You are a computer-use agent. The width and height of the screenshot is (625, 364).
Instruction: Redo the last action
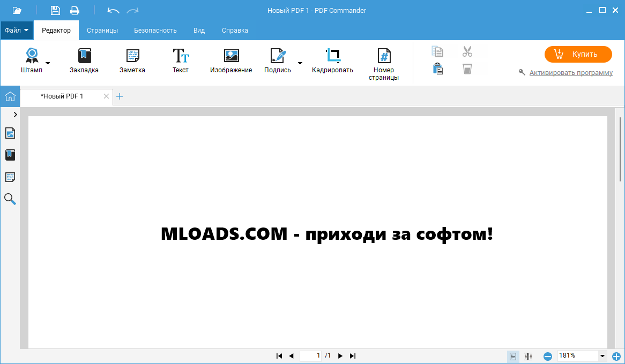coord(132,11)
